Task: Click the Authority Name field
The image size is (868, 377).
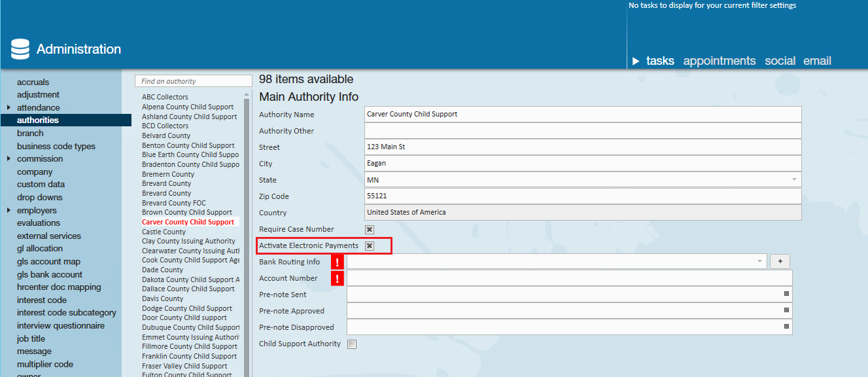Action: pos(583,114)
